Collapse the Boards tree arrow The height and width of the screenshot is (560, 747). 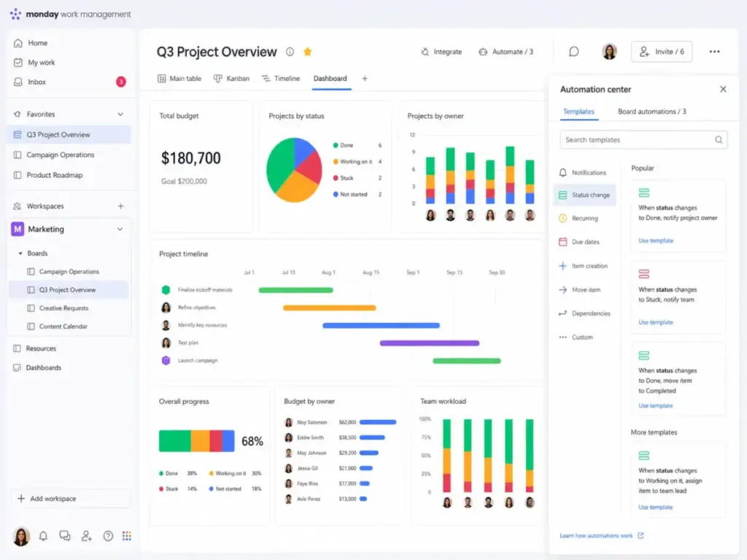(20, 253)
